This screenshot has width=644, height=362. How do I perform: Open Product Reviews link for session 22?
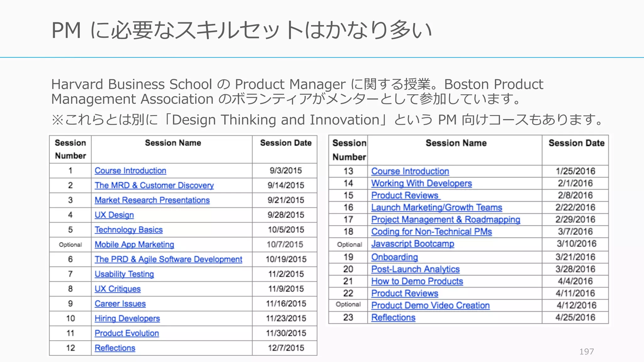click(405, 293)
